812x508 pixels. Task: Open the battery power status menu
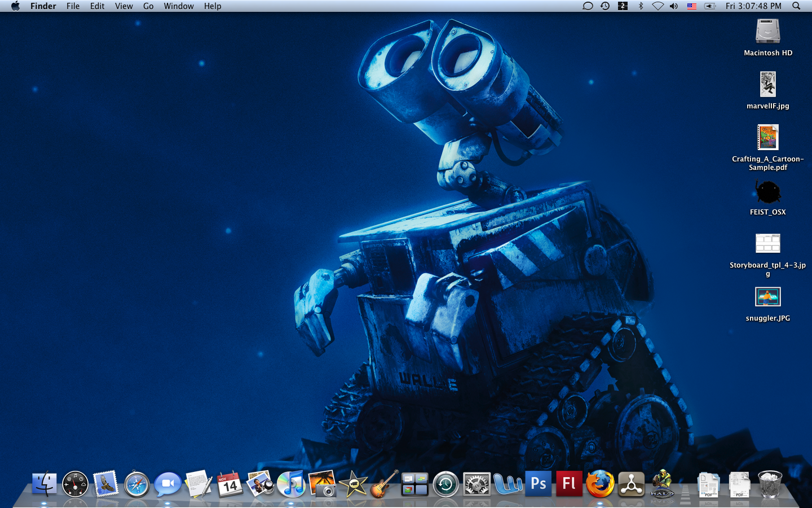pyautogui.click(x=710, y=6)
